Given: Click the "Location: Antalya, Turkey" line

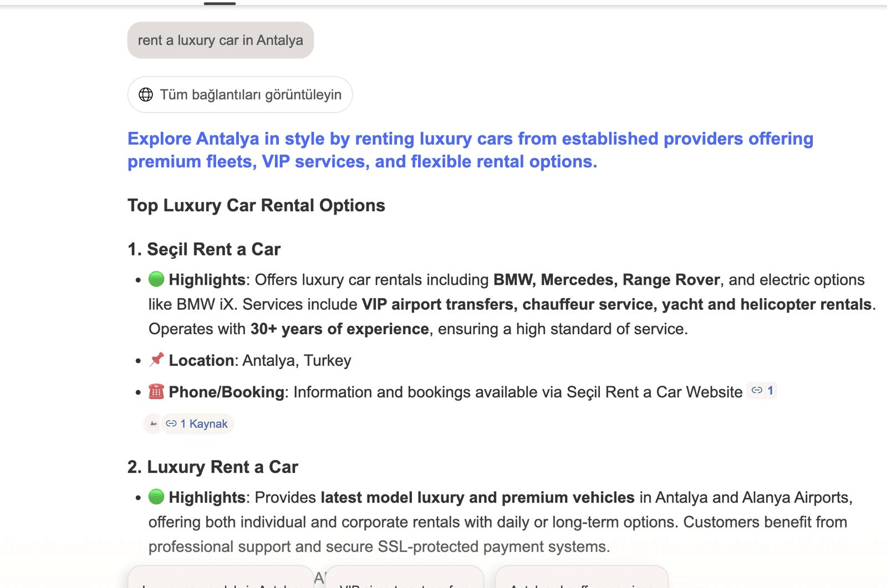Looking at the screenshot, I should 249,360.
